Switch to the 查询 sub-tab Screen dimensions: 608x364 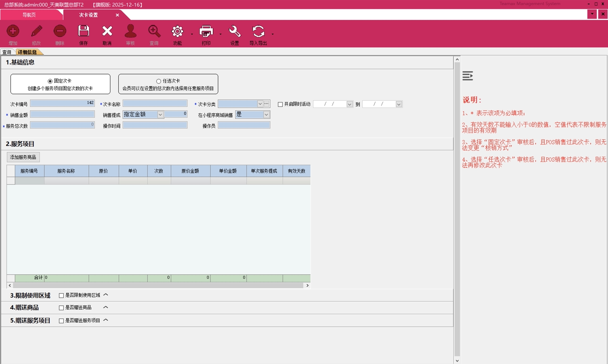point(7,52)
